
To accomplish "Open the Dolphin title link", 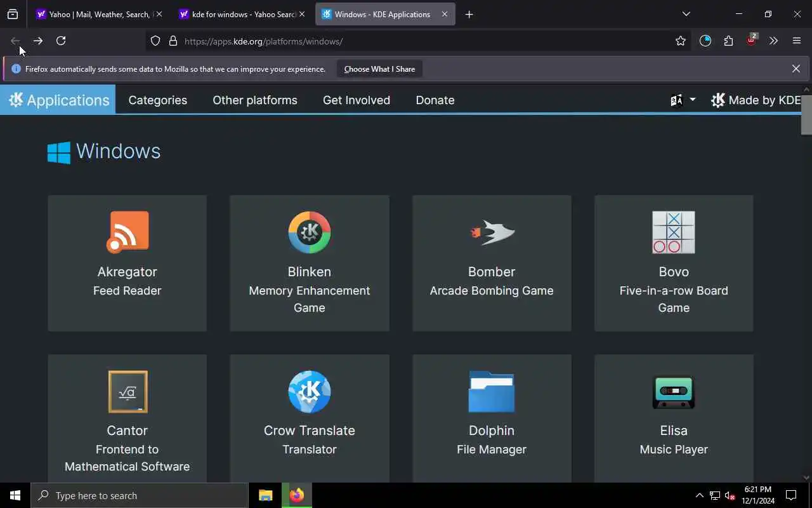I will [492, 431].
